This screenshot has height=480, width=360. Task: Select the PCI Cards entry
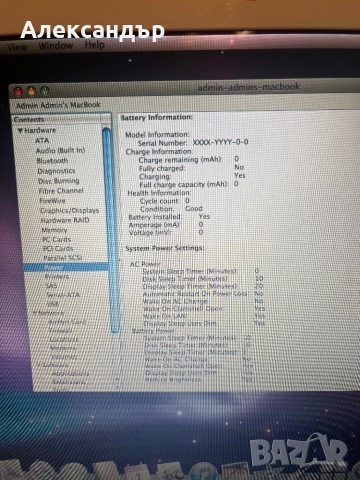[x=58, y=249]
